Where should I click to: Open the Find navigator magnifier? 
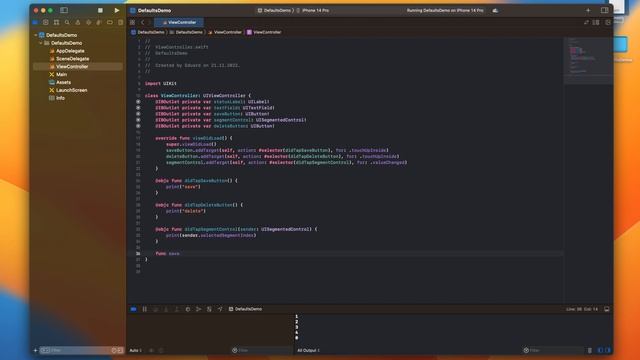(67, 22)
